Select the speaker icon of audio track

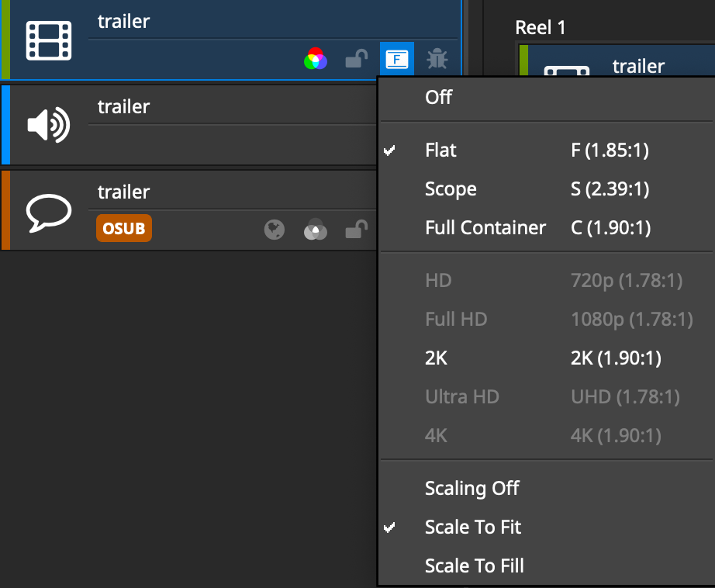click(x=49, y=125)
